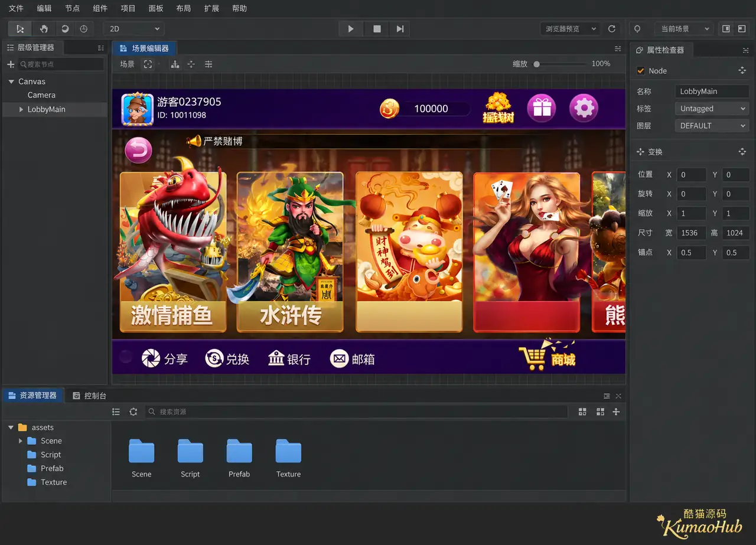The width and height of the screenshot is (756, 545).
Task: Collapse the assets folder tree
Action: pos(11,427)
